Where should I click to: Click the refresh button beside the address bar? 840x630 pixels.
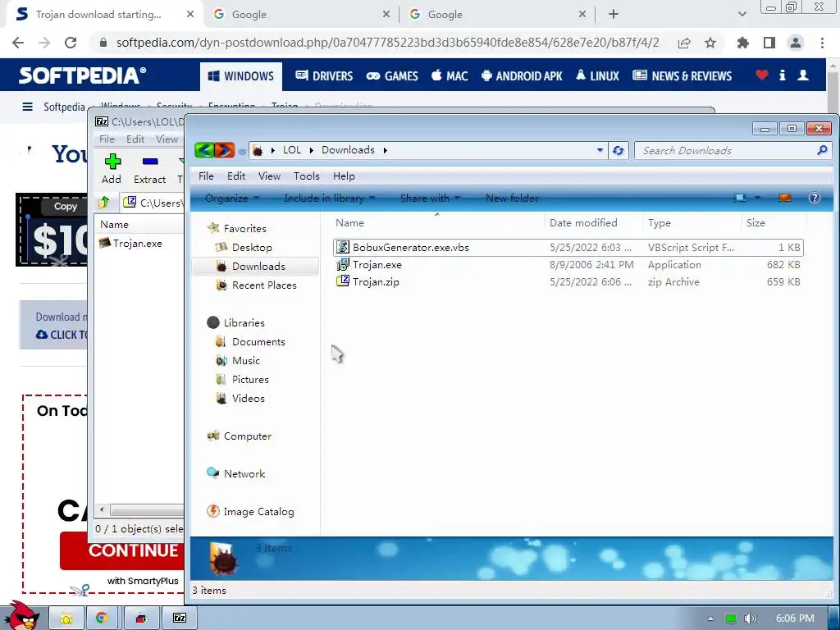tap(618, 151)
